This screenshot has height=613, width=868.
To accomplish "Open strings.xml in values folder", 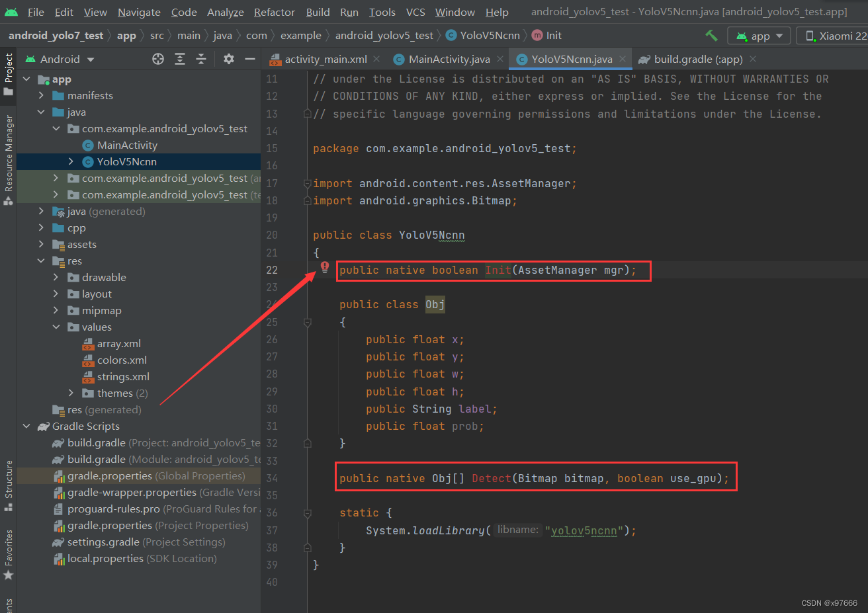I will (x=116, y=376).
